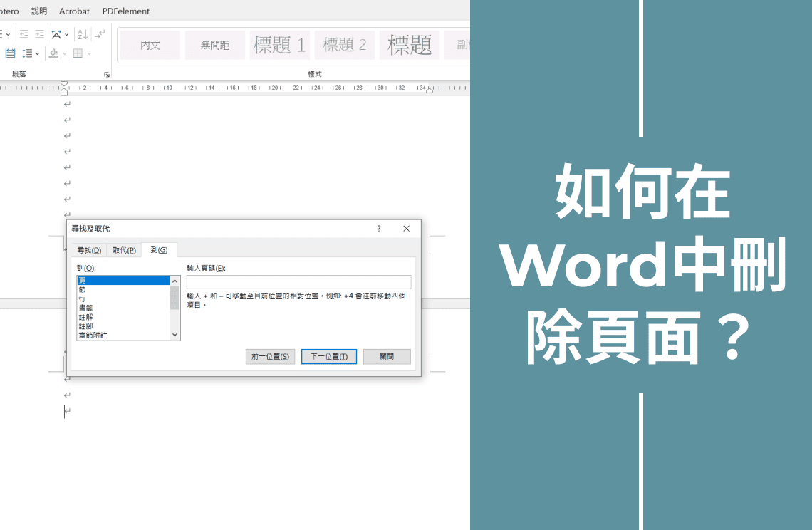Select 頁 in the go-to list
The image size is (812, 530).
(123, 280)
